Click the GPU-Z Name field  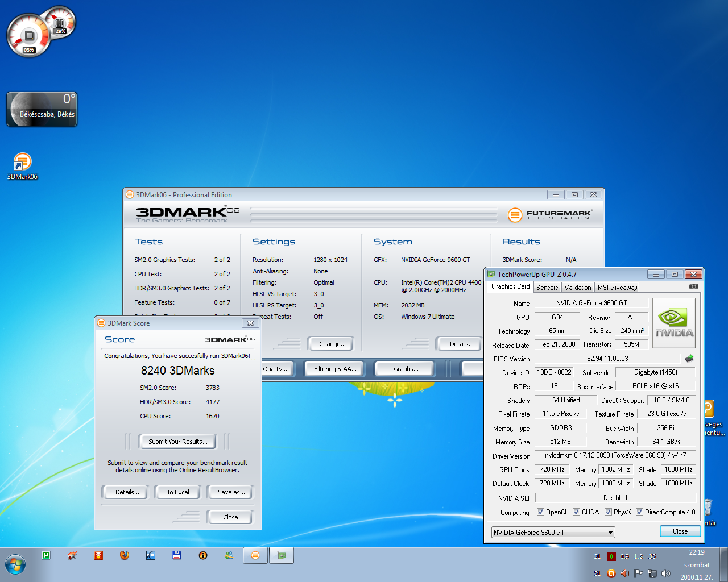pos(591,303)
